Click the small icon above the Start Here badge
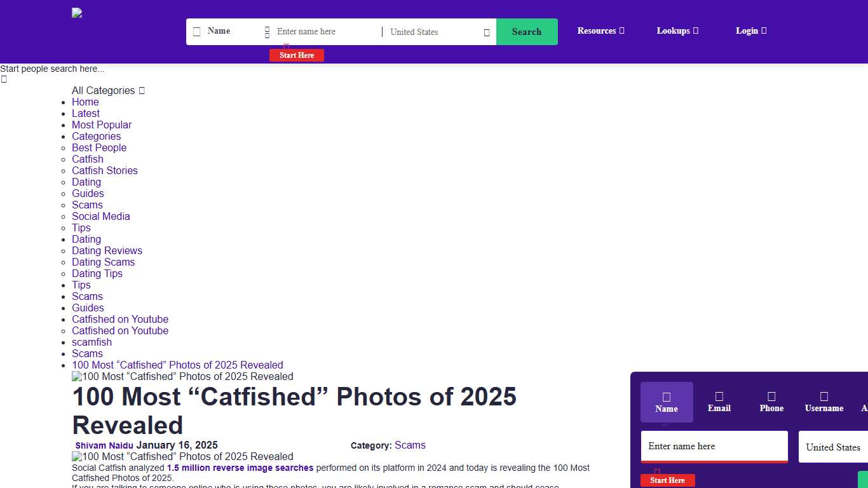Image resolution: width=868 pixels, height=488 pixels. point(286,46)
